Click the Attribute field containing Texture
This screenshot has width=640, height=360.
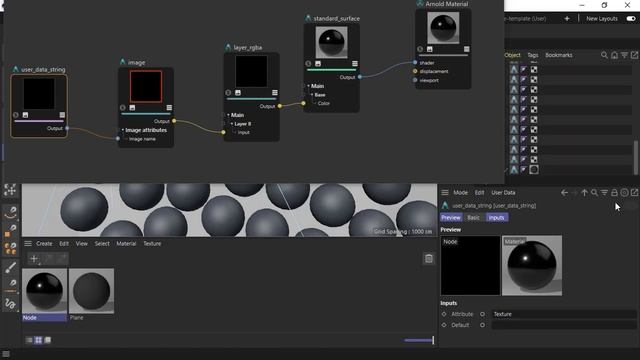point(564,314)
